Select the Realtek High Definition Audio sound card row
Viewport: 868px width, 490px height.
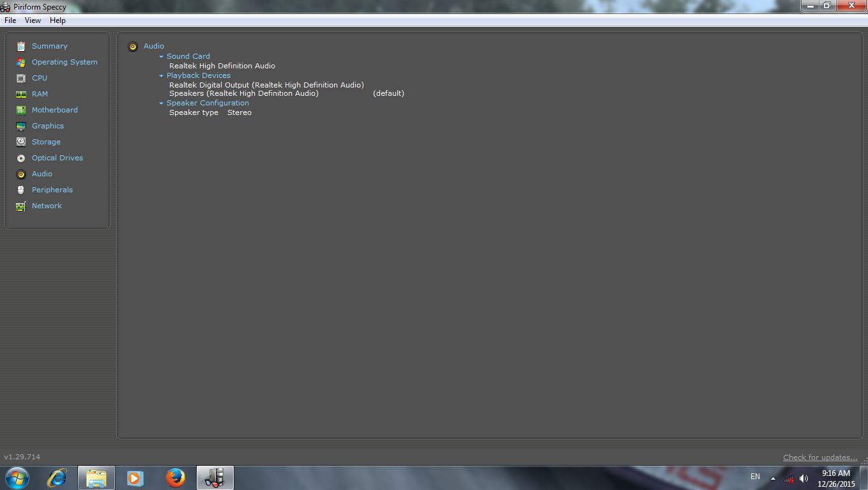point(222,66)
